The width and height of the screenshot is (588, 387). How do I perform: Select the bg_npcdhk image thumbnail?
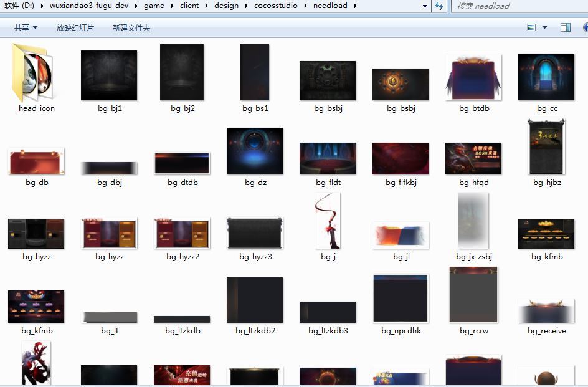[401, 298]
